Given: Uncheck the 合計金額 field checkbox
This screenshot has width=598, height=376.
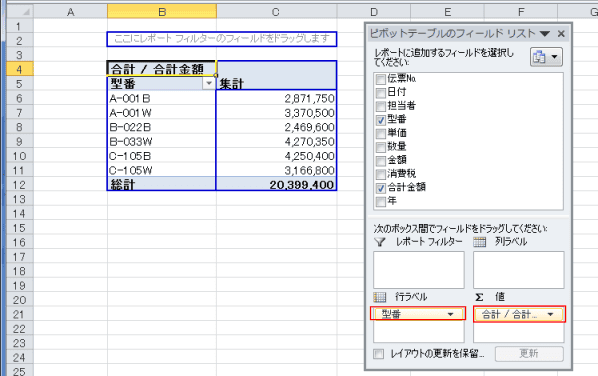Looking at the screenshot, I should point(380,188).
